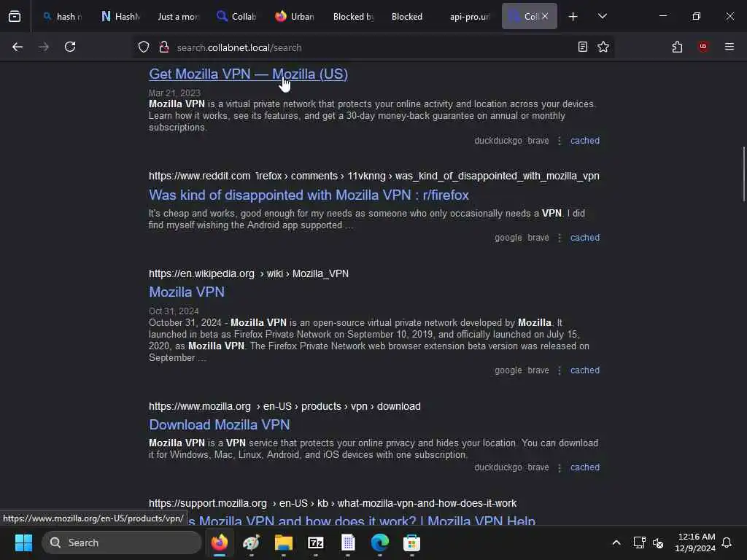The image size is (747, 560).
Task: Open the notifications bell icon
Action: [727, 542]
